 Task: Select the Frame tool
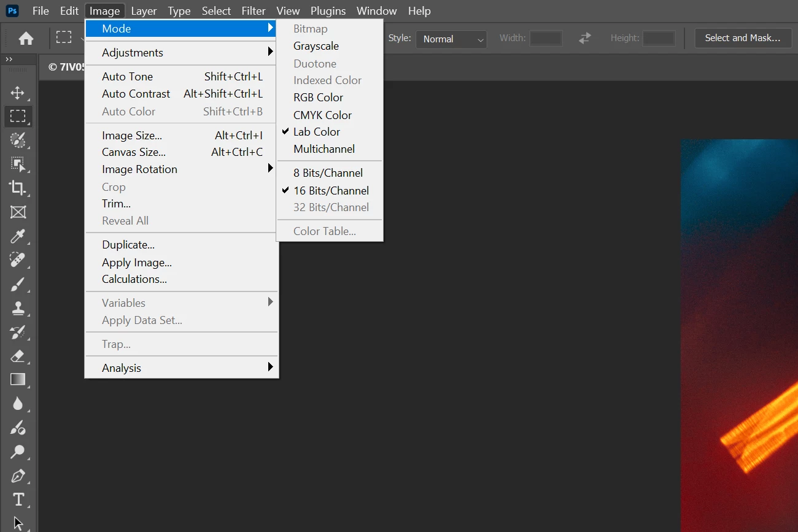[x=18, y=212]
